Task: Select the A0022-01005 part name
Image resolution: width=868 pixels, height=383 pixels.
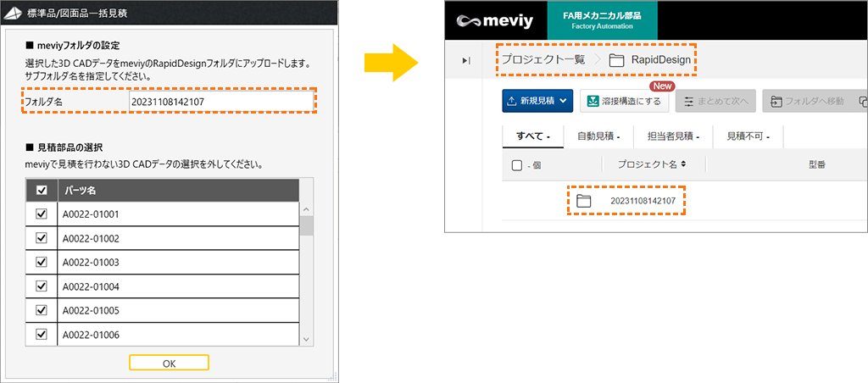Action: tap(90, 310)
